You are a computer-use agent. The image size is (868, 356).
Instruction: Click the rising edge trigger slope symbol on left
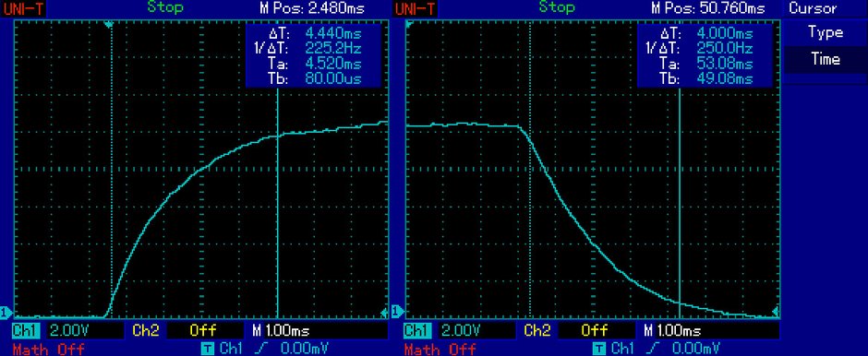coord(260,349)
